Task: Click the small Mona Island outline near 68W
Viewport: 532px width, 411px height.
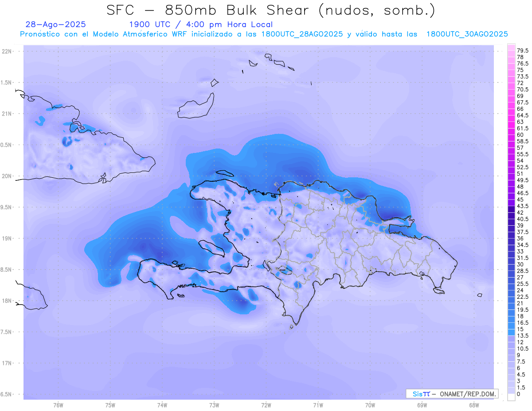Action: pos(480,295)
